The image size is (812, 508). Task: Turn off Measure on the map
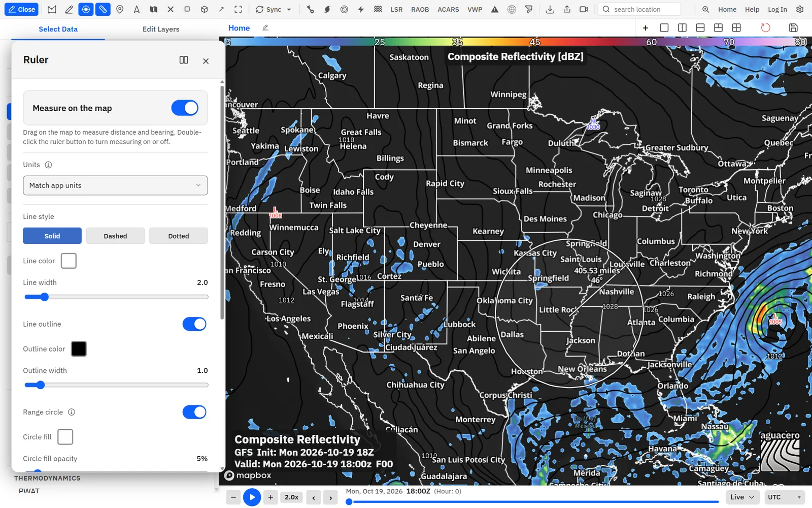pyautogui.click(x=185, y=108)
